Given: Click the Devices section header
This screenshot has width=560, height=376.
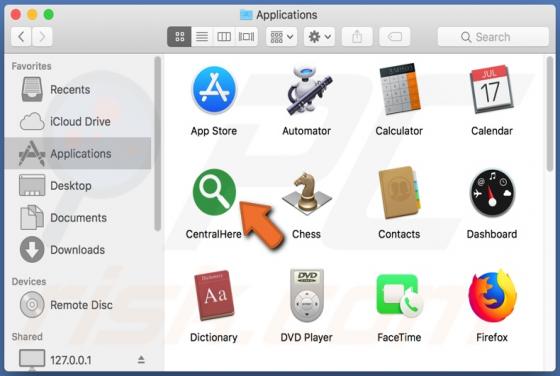Looking at the screenshot, I should [x=29, y=281].
